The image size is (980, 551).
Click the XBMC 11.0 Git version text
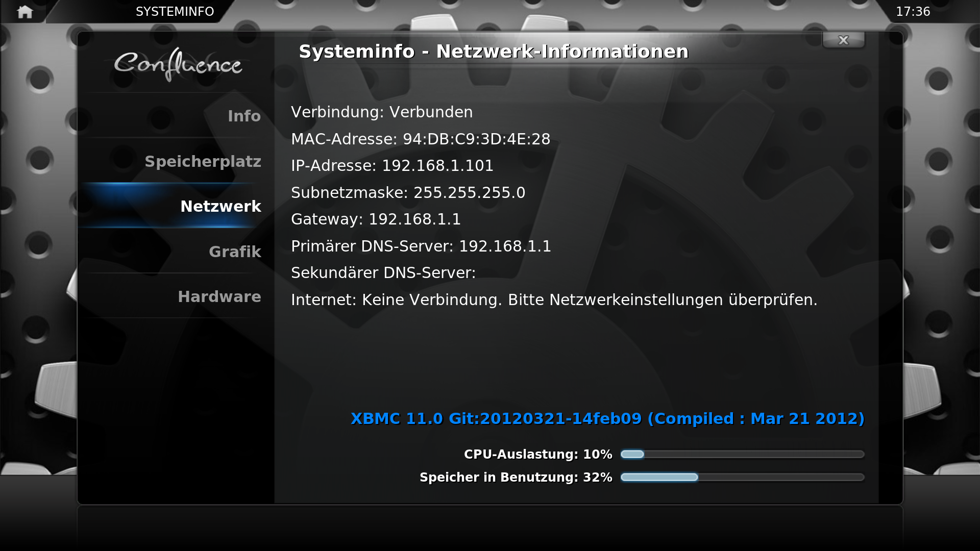point(607,419)
